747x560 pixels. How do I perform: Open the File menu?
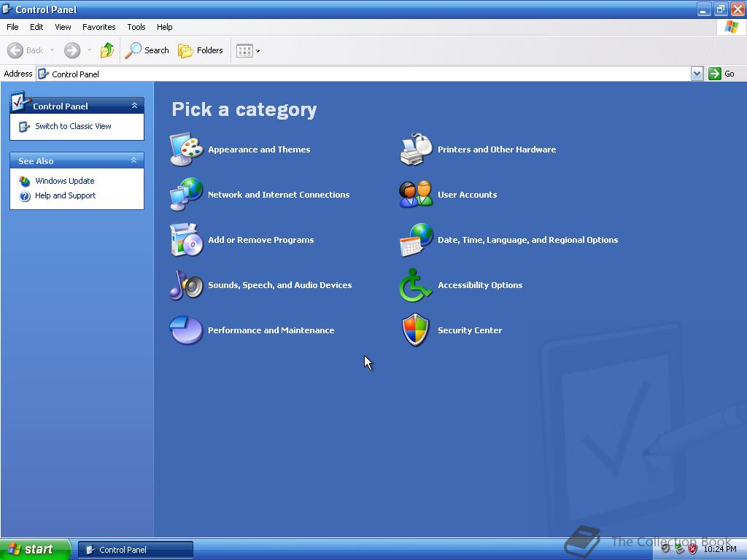(12, 27)
